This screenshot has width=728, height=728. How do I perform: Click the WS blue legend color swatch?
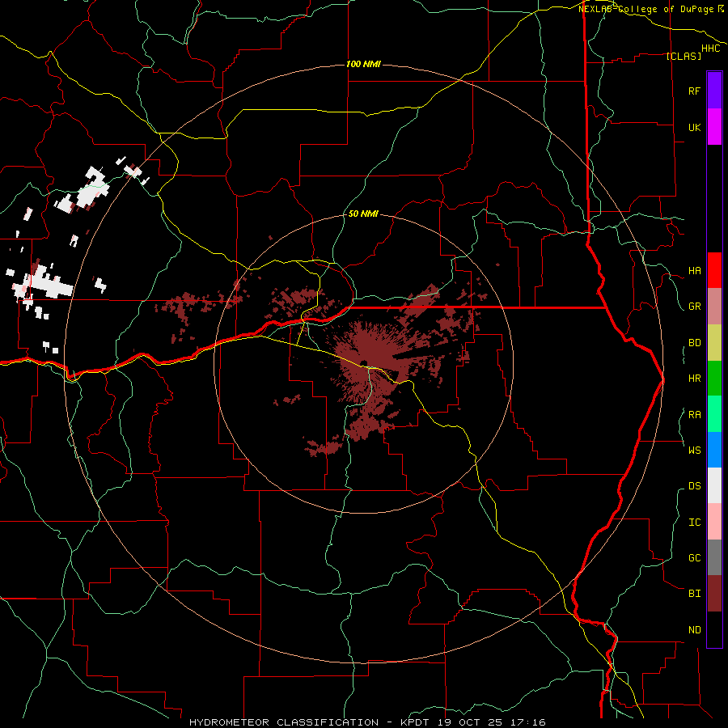tap(714, 450)
